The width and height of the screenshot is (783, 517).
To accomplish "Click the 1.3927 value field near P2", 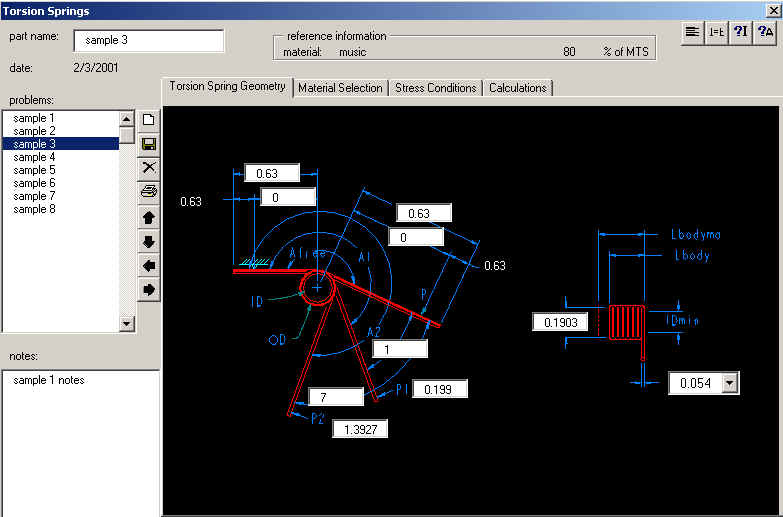I will (358, 428).
